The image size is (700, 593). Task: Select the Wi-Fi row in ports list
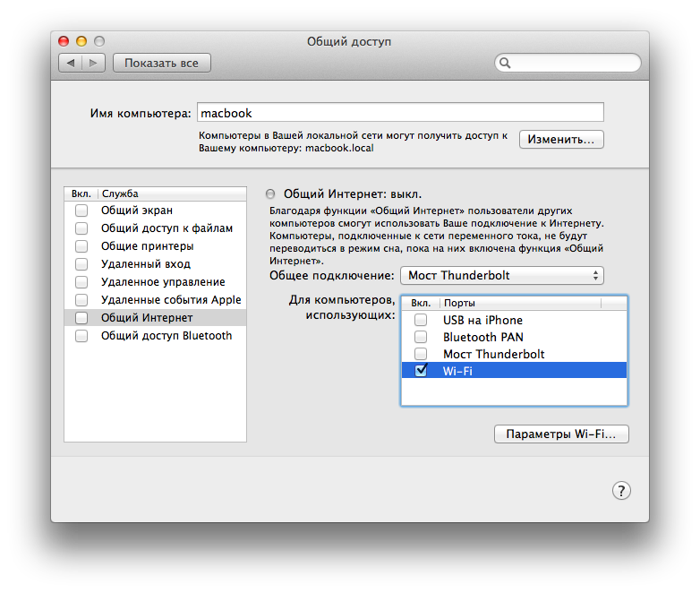coord(515,371)
